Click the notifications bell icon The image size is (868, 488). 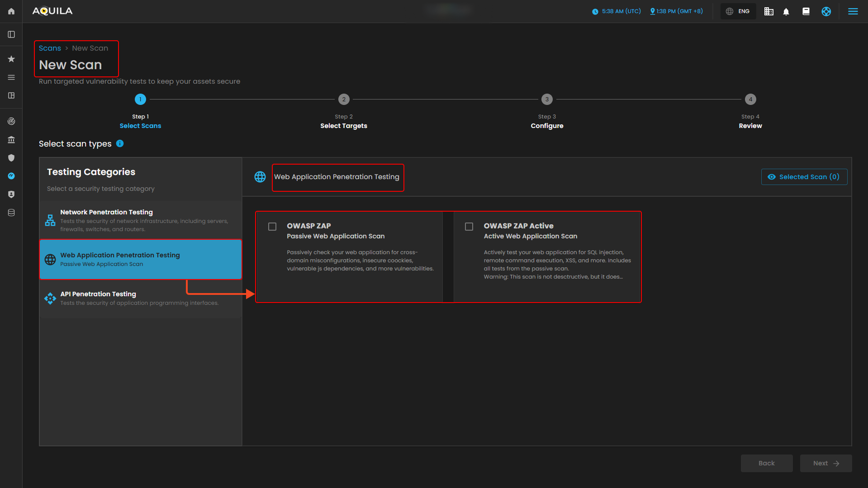coord(786,12)
